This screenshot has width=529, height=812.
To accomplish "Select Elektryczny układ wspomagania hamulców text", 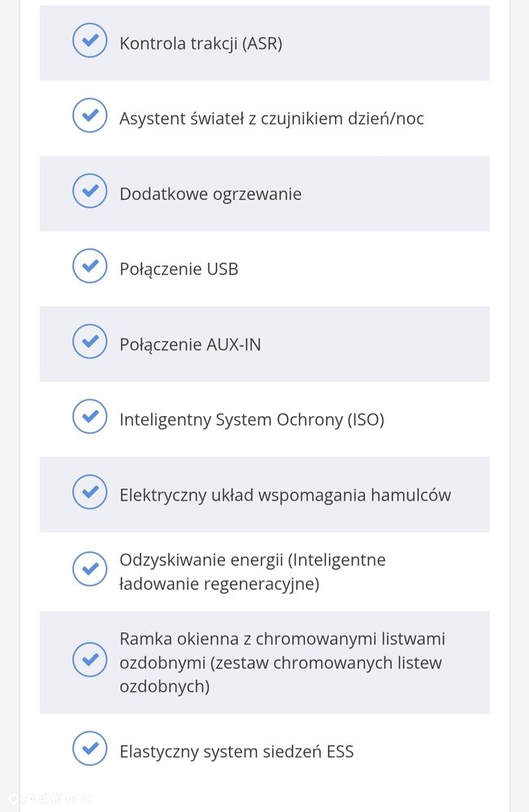I will (x=285, y=495).
